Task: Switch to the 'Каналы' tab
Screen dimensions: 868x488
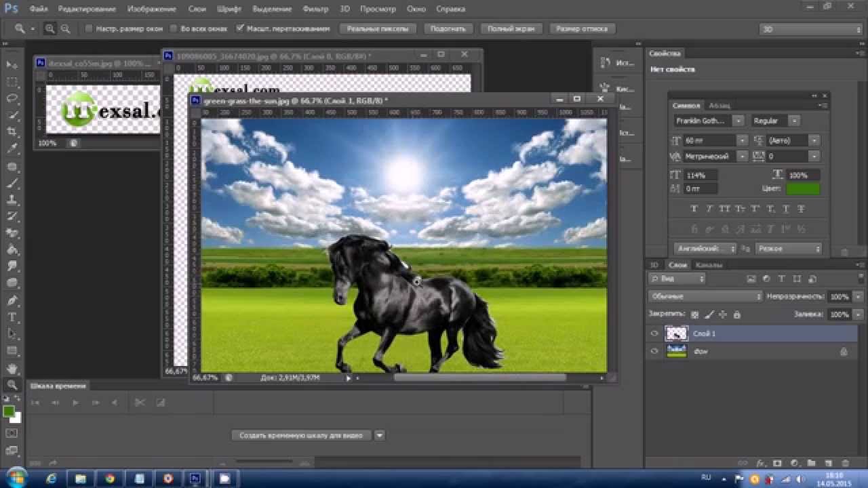Action: tap(709, 265)
